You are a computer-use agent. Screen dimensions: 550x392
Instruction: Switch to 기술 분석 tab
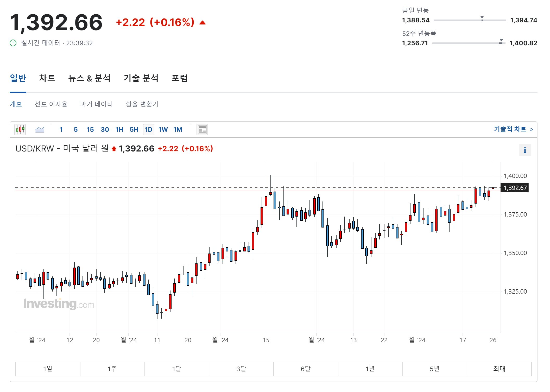pos(141,78)
